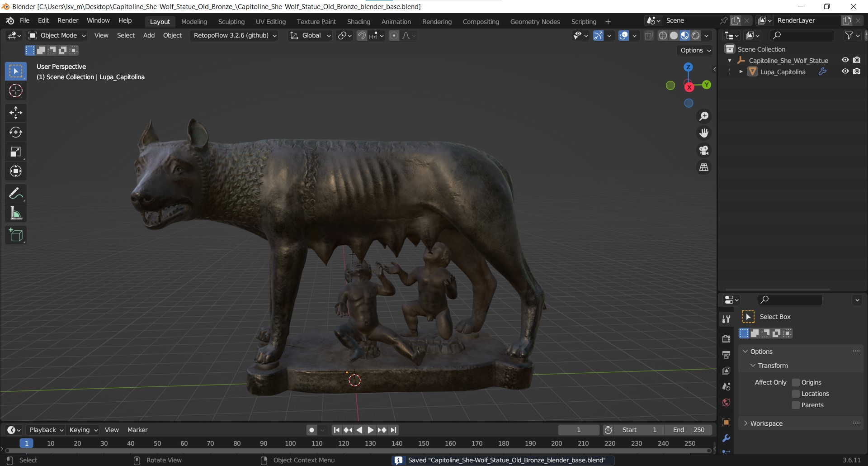Select the Rotate tool
The image size is (868, 466).
coord(16,132)
